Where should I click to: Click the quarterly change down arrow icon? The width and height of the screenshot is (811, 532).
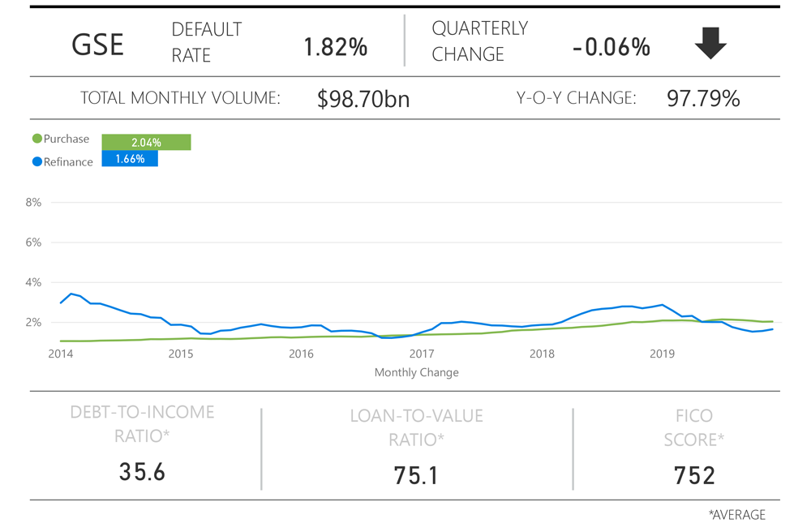[x=710, y=45]
